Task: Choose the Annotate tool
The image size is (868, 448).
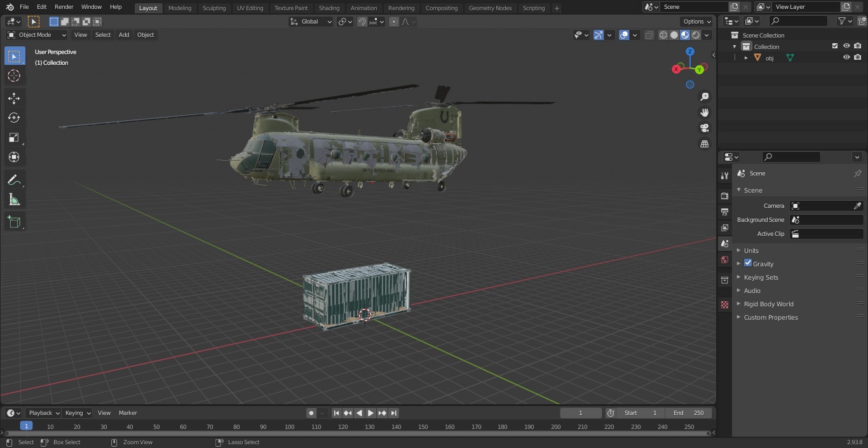Action: pos(14,180)
